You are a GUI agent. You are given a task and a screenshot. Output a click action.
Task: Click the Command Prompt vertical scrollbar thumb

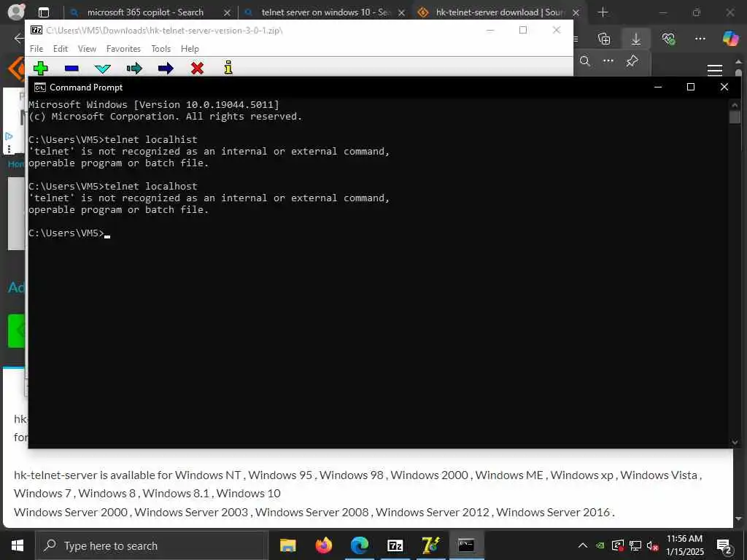735,117
